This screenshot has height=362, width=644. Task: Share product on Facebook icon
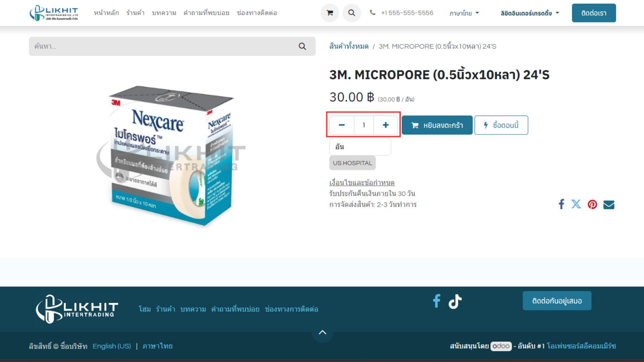click(561, 204)
